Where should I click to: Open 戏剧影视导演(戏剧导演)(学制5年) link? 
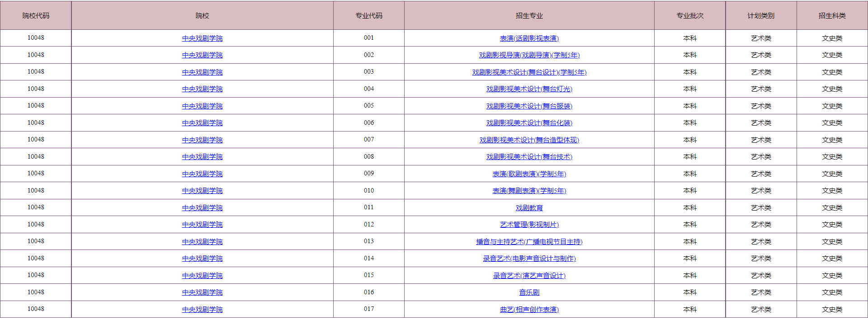click(529, 55)
